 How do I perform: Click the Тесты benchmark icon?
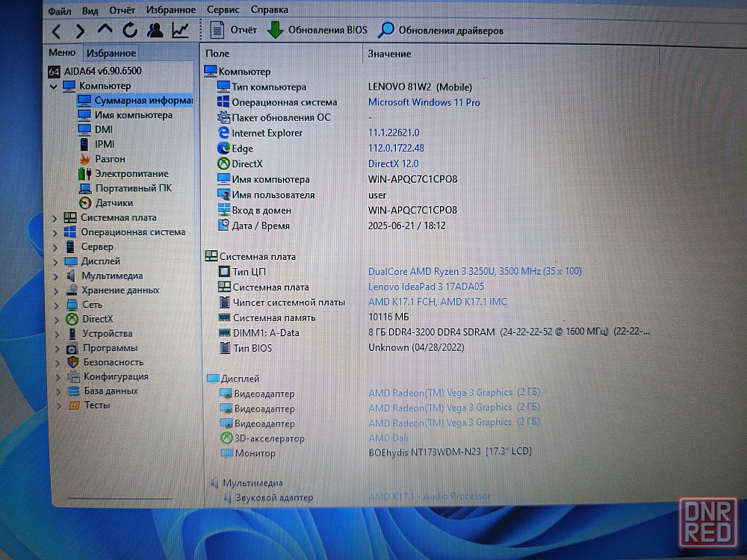pyautogui.click(x=74, y=405)
